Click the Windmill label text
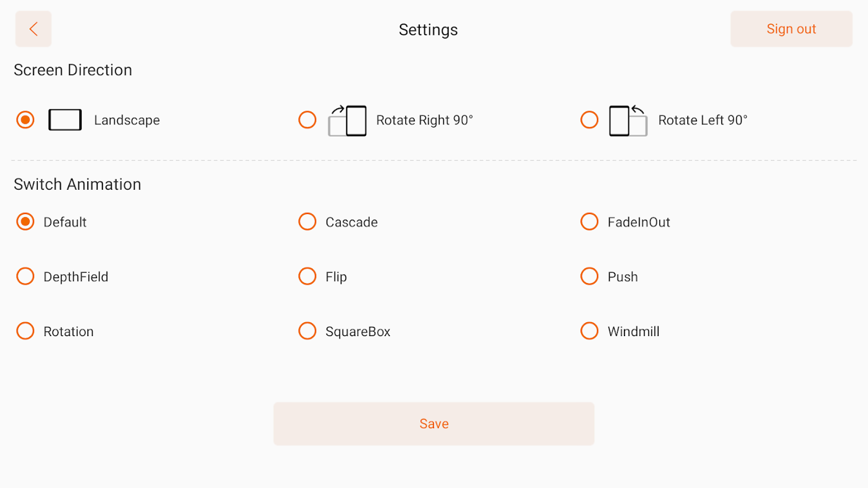The height and width of the screenshot is (488, 868). 634,332
